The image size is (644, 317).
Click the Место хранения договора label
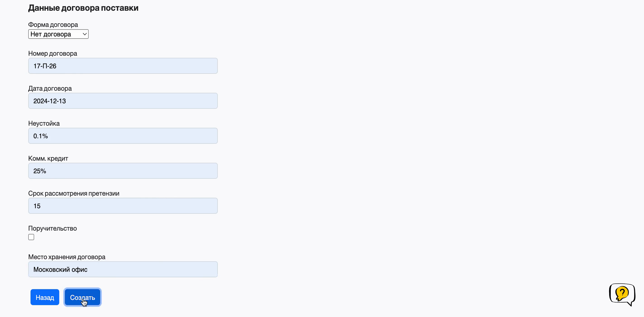pyautogui.click(x=67, y=257)
